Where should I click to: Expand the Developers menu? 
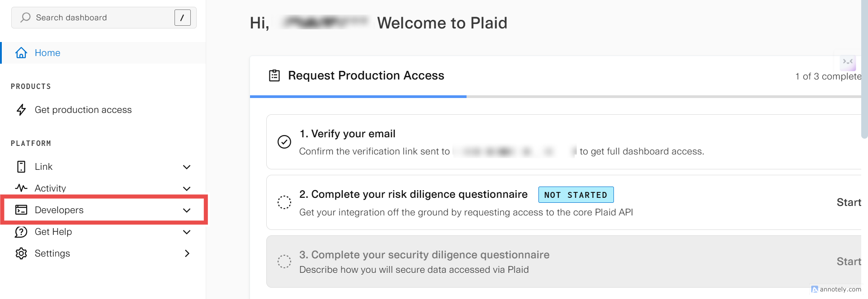pos(187,210)
